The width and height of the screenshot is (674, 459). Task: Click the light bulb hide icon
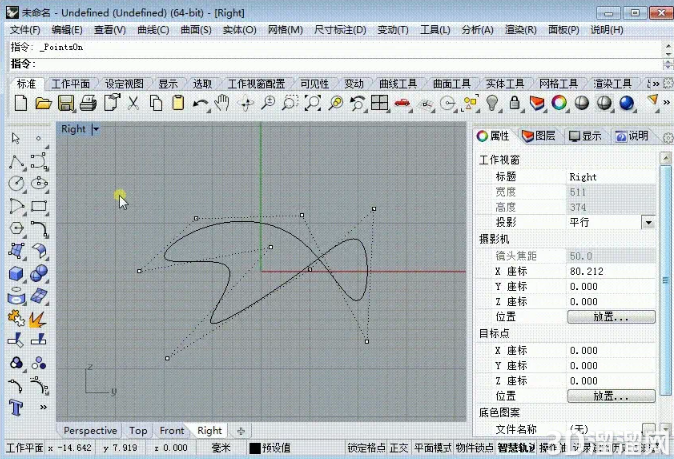[x=492, y=103]
